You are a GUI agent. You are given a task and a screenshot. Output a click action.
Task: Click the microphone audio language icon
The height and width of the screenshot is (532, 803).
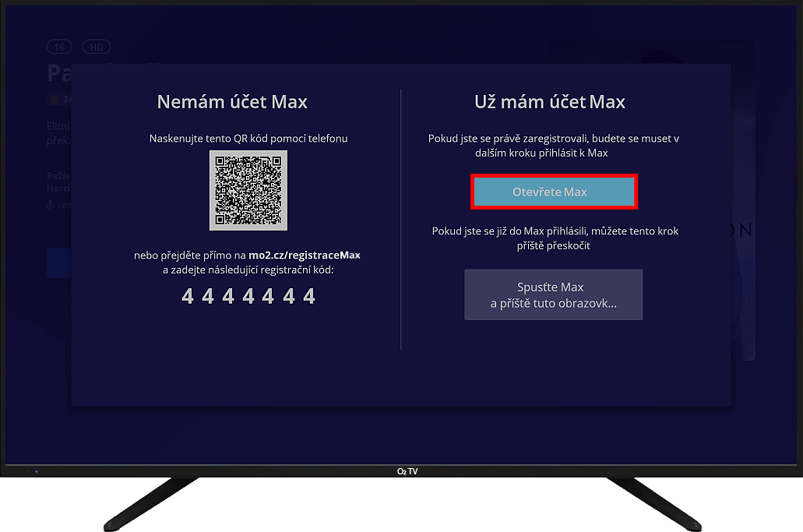(x=51, y=205)
